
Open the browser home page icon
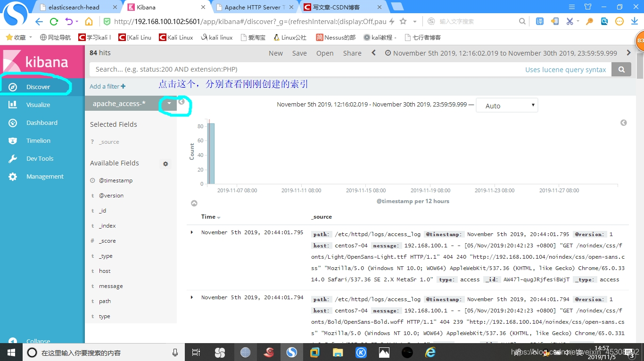(89, 21)
